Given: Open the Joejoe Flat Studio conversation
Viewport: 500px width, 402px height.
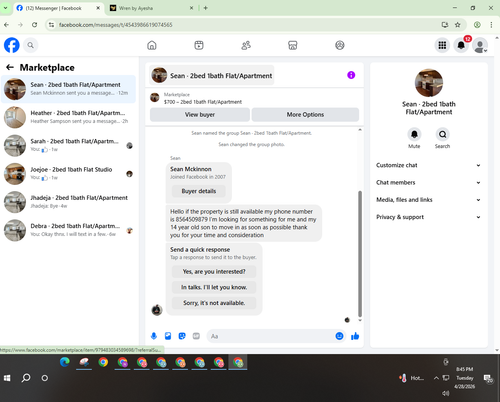Looking at the screenshot, I should click(68, 174).
